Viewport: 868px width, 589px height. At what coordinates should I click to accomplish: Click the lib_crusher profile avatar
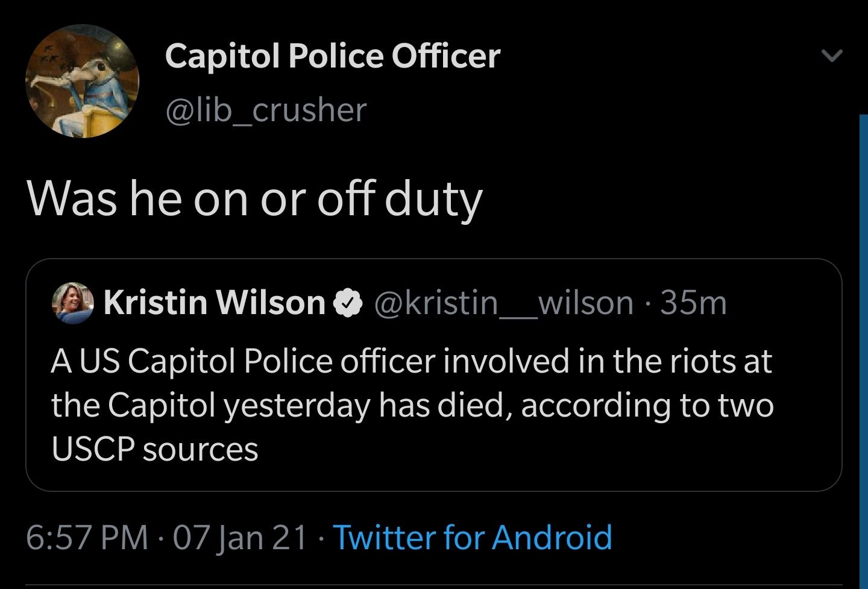pyautogui.click(x=82, y=81)
